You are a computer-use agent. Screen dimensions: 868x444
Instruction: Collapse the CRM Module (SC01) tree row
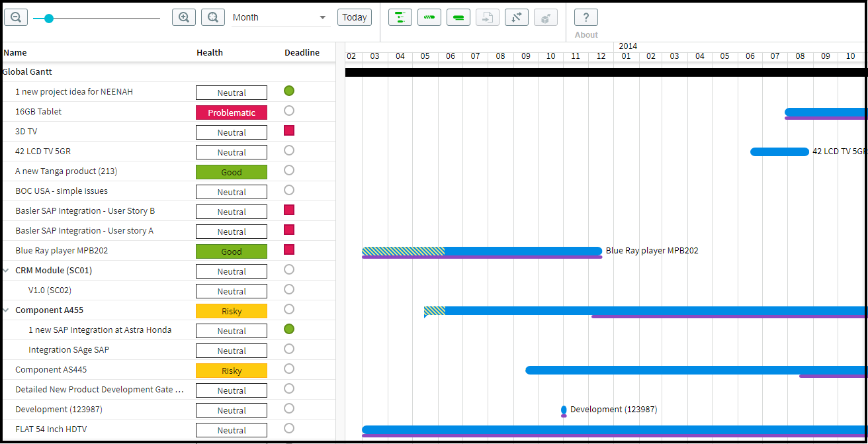point(6,270)
